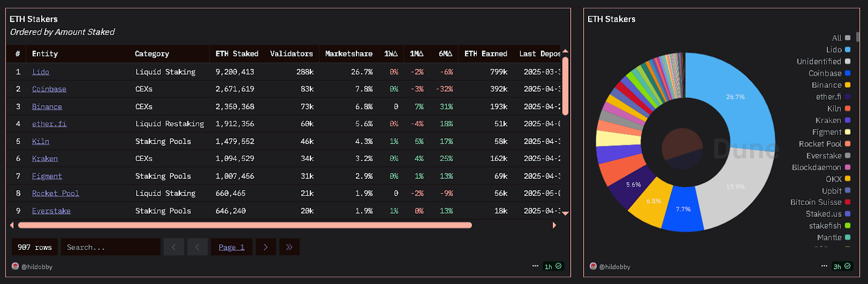Go to the first page arrow button

pyautogui.click(x=174, y=247)
